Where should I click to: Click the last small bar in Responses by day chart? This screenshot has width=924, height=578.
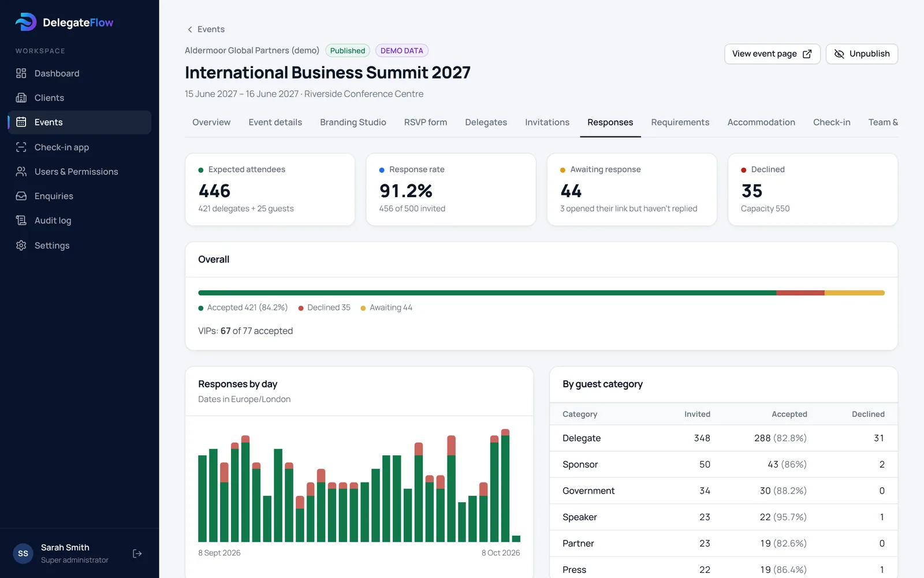516,539
